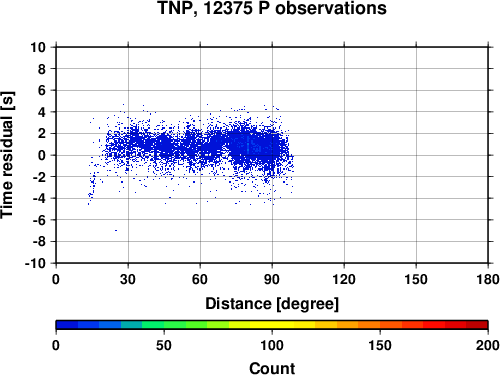Click the y-axis tick label -10
500x375 pixels.
pyautogui.click(x=35, y=263)
